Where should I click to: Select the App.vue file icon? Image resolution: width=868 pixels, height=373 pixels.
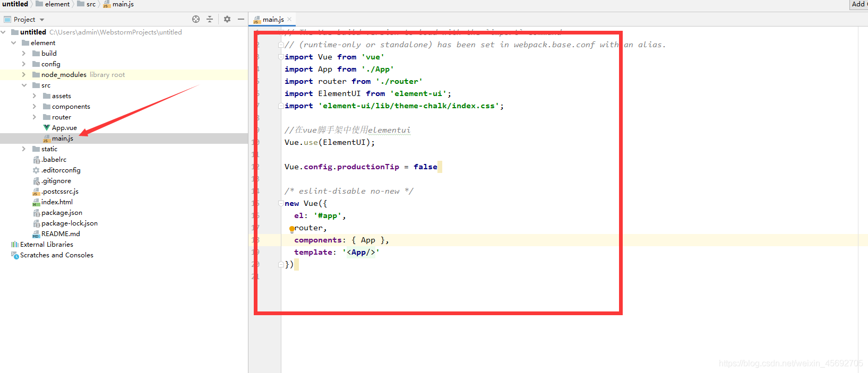coord(47,128)
